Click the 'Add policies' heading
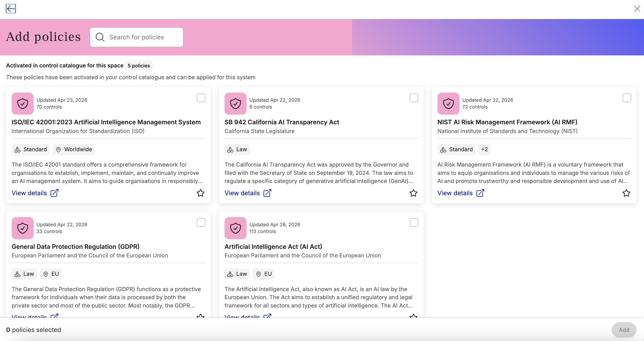The height and width of the screenshot is (341, 644). point(43,37)
